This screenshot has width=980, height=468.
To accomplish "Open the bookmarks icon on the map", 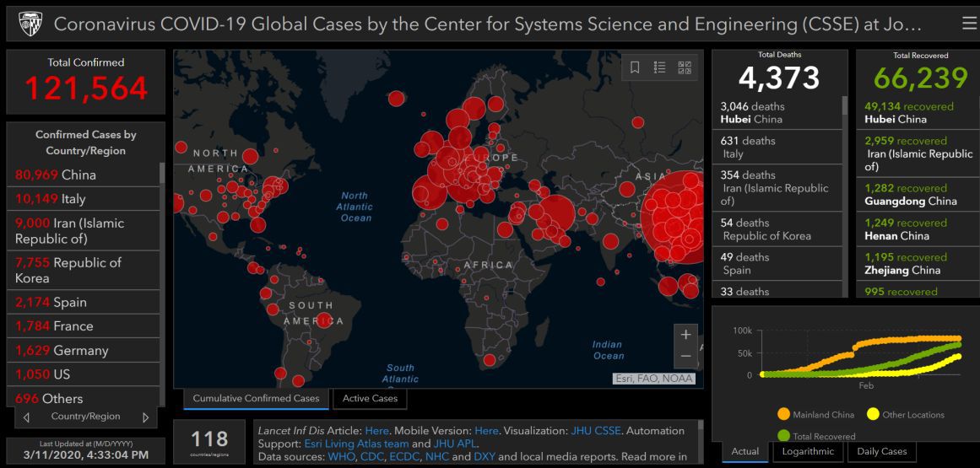I will coord(636,67).
